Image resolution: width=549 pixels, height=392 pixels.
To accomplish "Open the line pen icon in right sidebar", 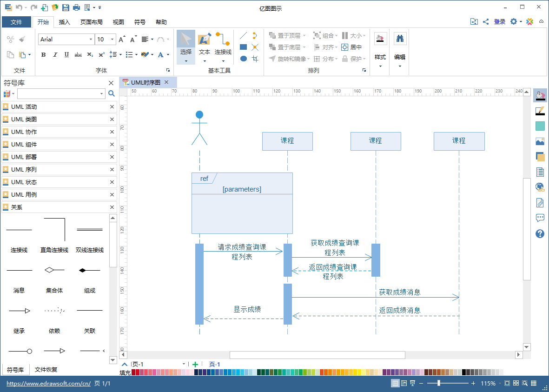I will [540, 111].
